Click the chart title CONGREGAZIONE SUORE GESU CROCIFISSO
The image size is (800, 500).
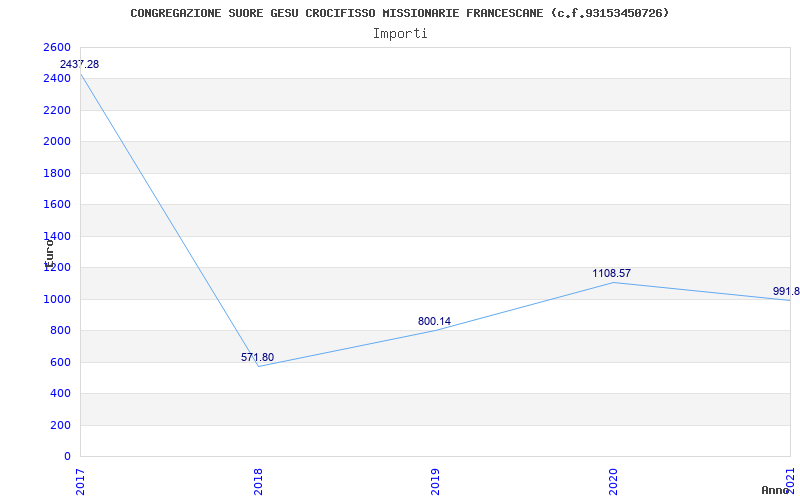pyautogui.click(x=399, y=13)
